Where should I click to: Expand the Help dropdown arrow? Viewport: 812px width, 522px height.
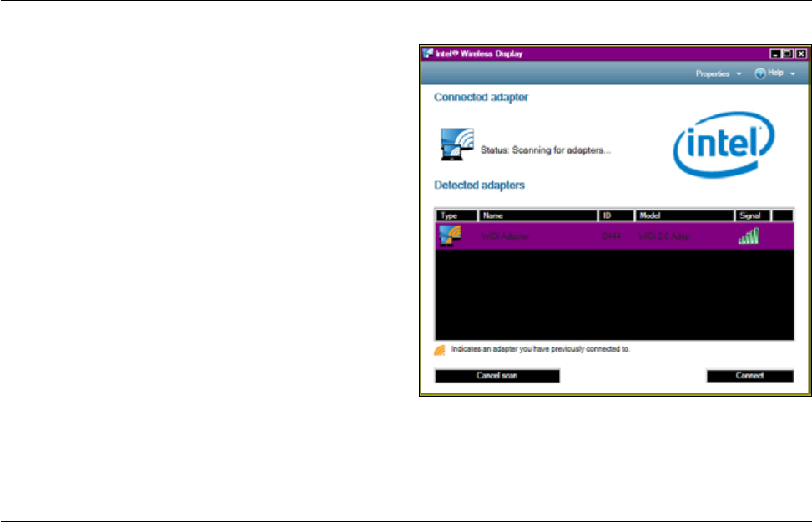click(x=792, y=74)
